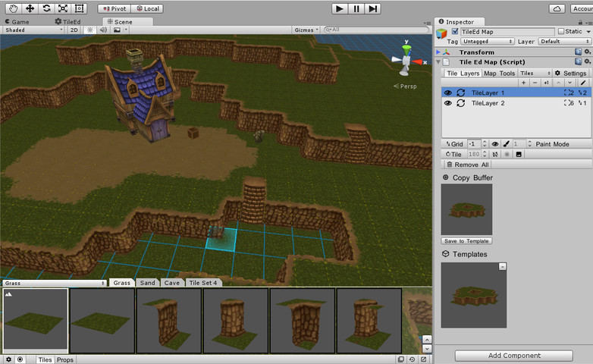Select the Scale tool in the toolbar

point(63,8)
